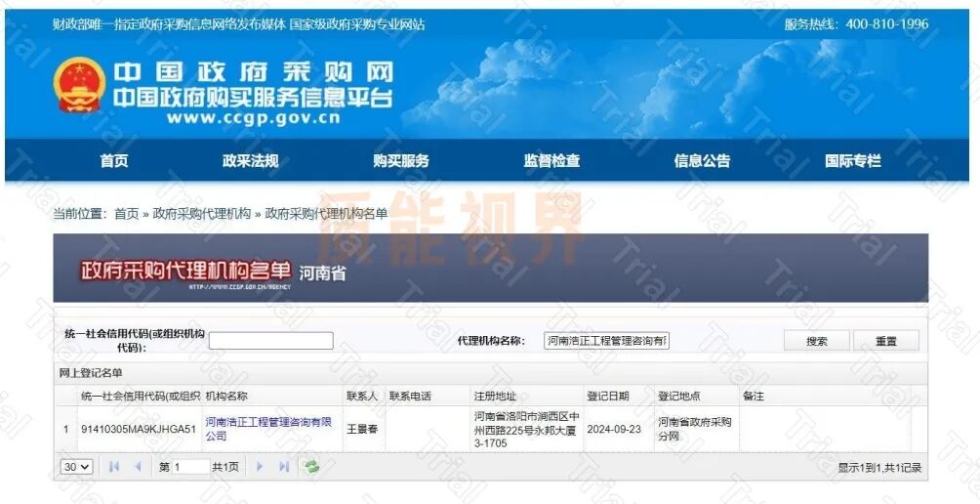Click the 政府采购代理机构 breadcrumb link
The height and width of the screenshot is (504, 980).
click(201, 214)
